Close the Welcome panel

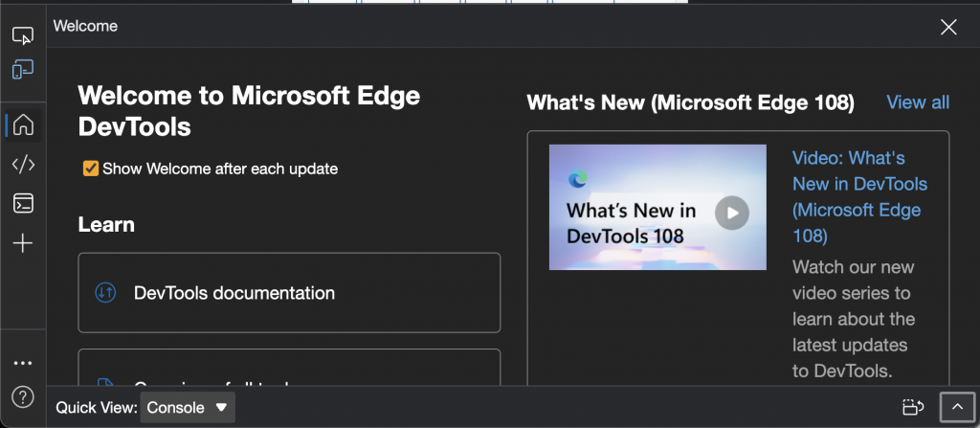948,27
